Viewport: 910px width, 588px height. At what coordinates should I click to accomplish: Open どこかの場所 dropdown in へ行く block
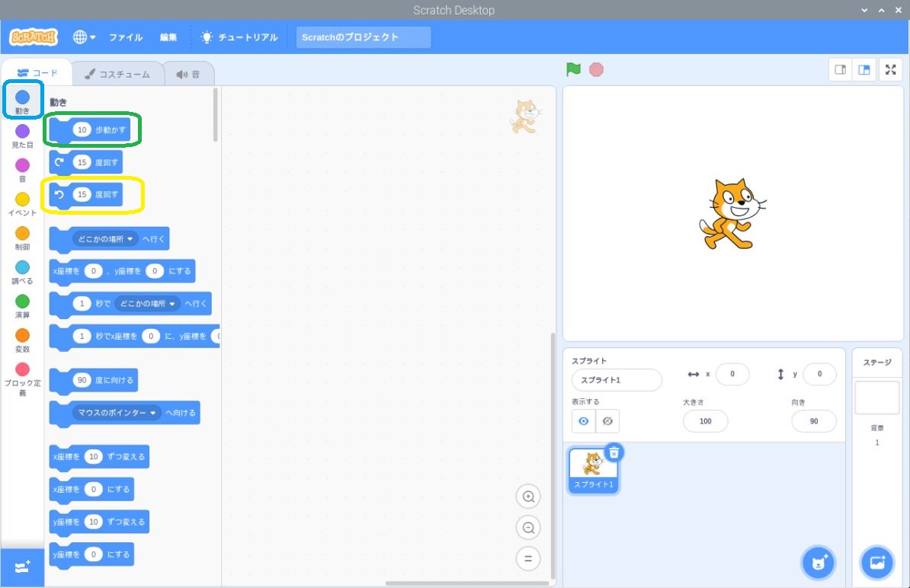point(105,239)
